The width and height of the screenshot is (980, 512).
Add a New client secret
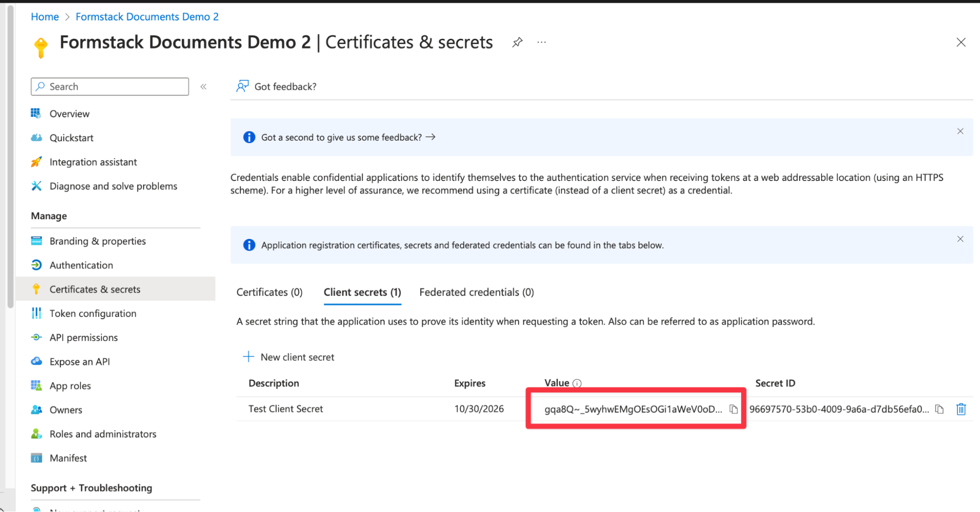(289, 357)
